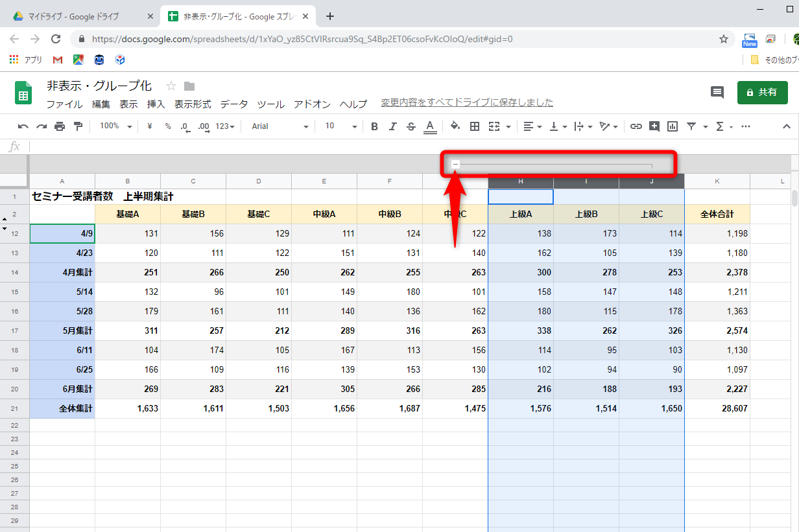Insert a comment using the comment icon
The image size is (799, 532).
tap(654, 126)
